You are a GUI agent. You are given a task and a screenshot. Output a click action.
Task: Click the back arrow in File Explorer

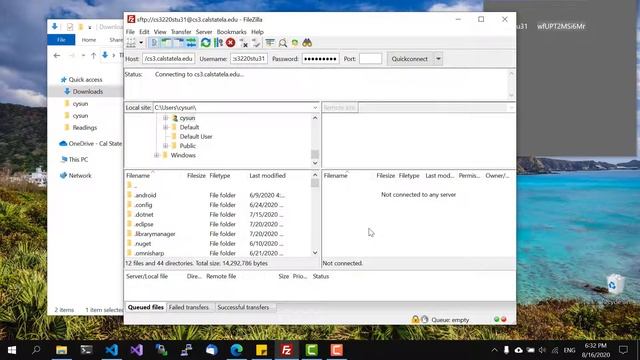point(57,56)
